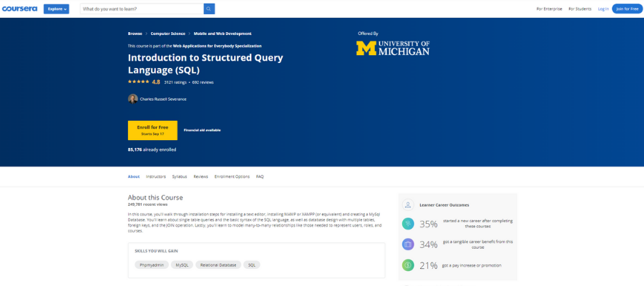This screenshot has height=286, width=644.
Task: Click the 249,781 recent views text
Action: point(147,204)
